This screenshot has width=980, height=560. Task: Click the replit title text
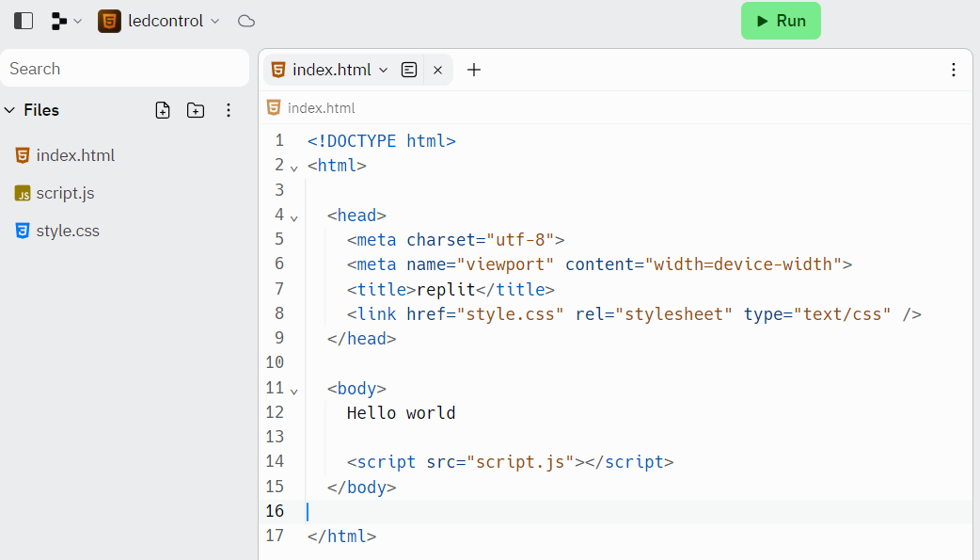[x=446, y=289]
